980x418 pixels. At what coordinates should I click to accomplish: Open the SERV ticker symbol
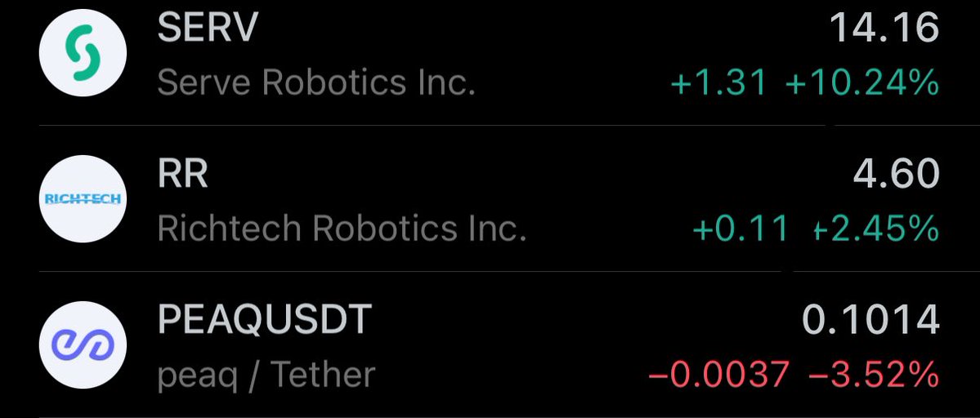tap(208, 28)
